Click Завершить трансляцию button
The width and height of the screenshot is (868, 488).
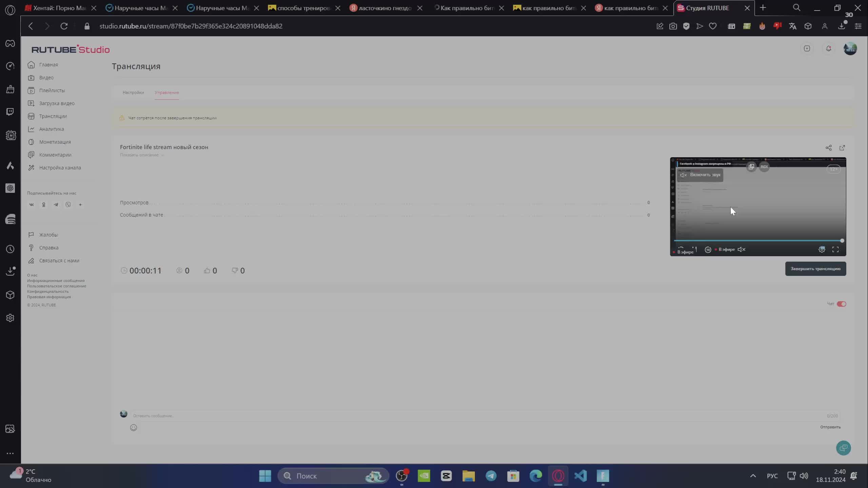click(816, 269)
